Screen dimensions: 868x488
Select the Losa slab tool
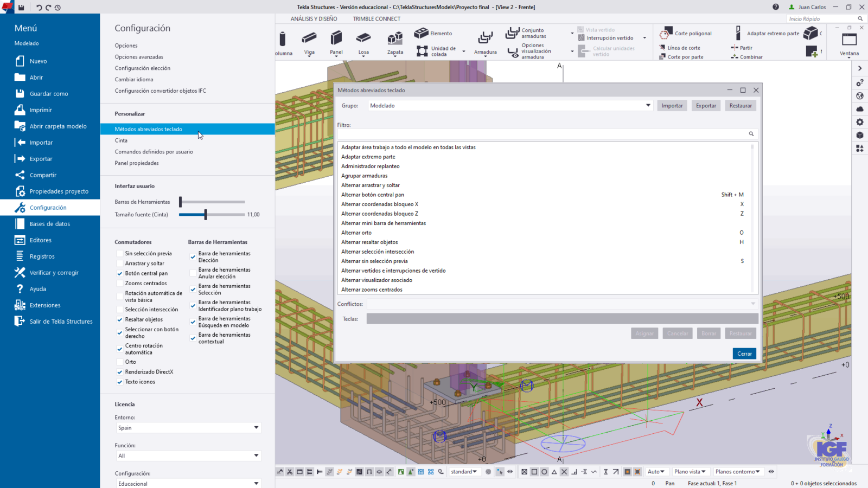pyautogui.click(x=363, y=38)
